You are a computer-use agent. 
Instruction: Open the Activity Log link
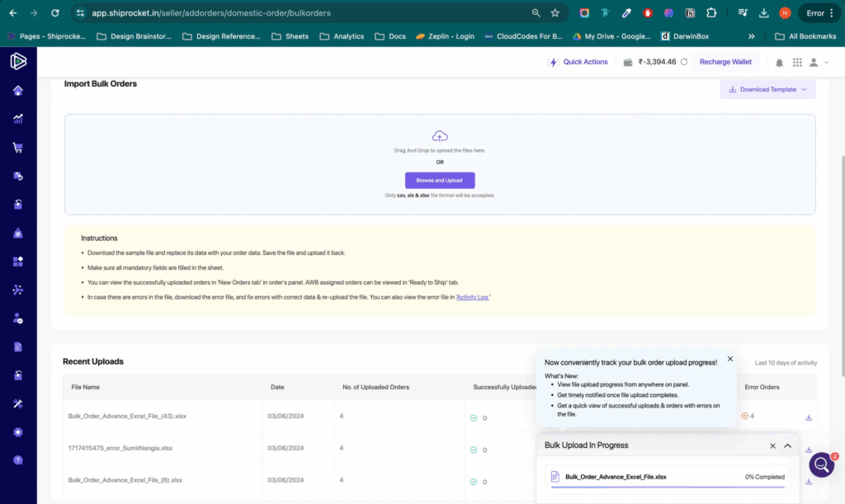(473, 297)
